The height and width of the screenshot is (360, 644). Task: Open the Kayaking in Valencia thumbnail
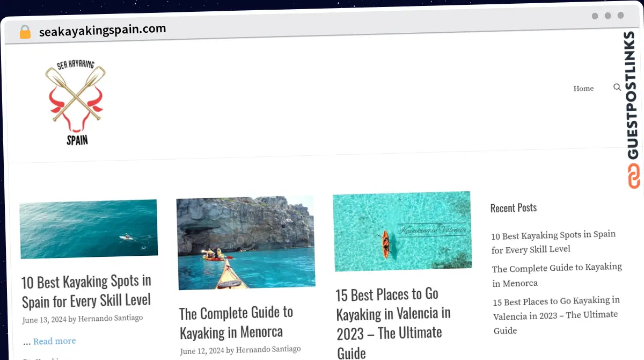[x=402, y=231]
